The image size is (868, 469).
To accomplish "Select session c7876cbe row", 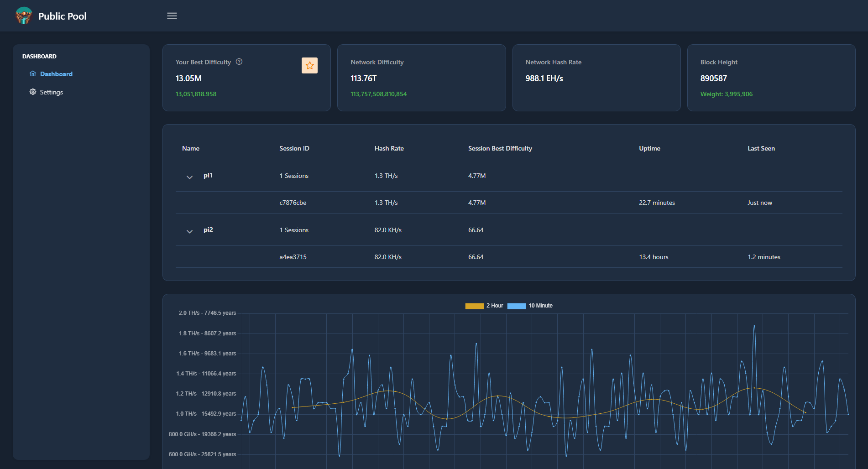I will [293, 203].
